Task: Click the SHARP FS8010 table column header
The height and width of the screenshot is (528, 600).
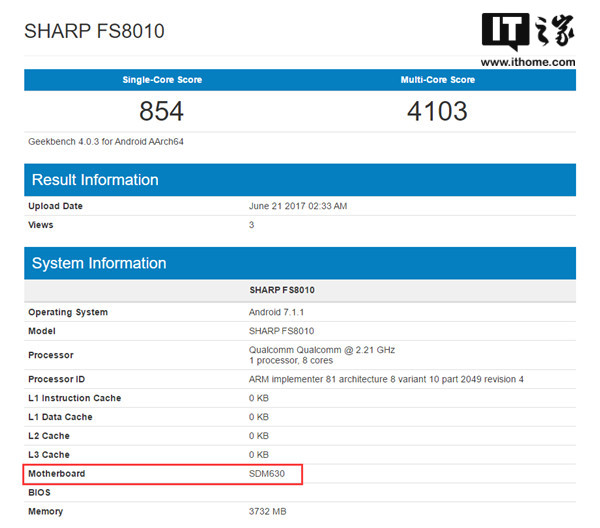Action: pos(281,290)
